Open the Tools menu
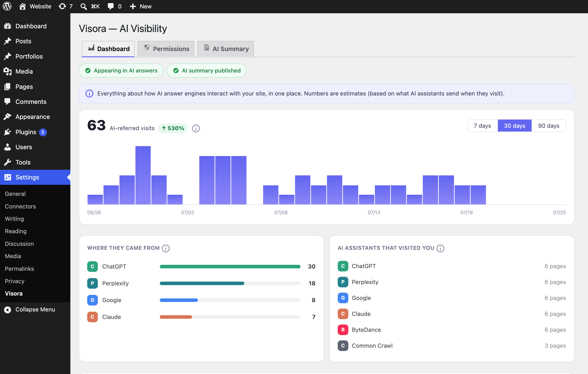 pos(35,162)
